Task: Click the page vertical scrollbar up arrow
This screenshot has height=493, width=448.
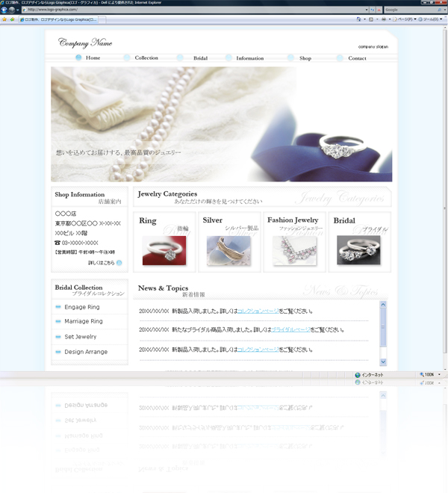Action: click(445, 28)
